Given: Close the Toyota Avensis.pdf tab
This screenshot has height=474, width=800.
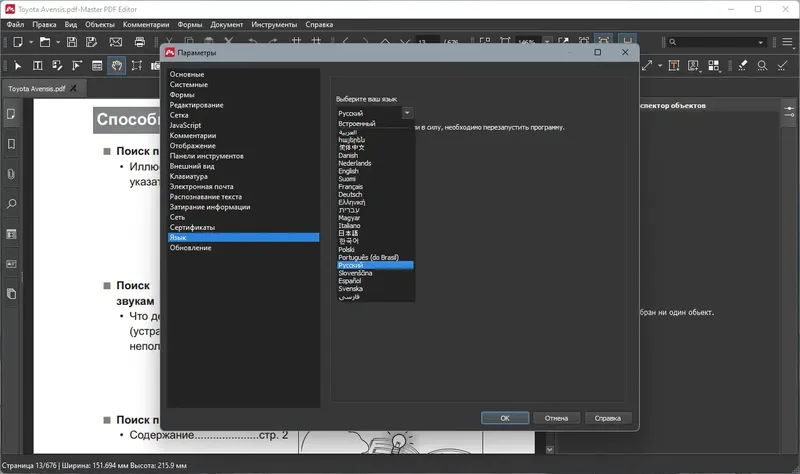Looking at the screenshot, I should click(73, 88).
